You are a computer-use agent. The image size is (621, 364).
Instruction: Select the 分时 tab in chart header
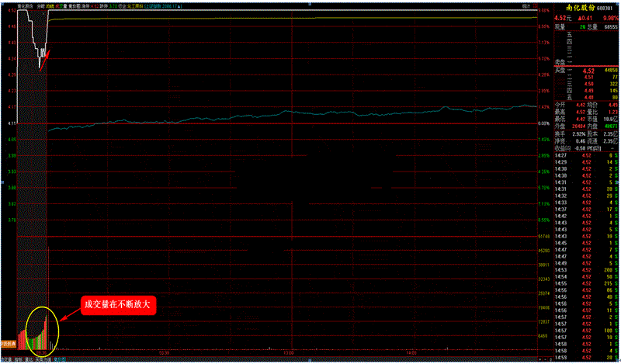pos(40,4)
